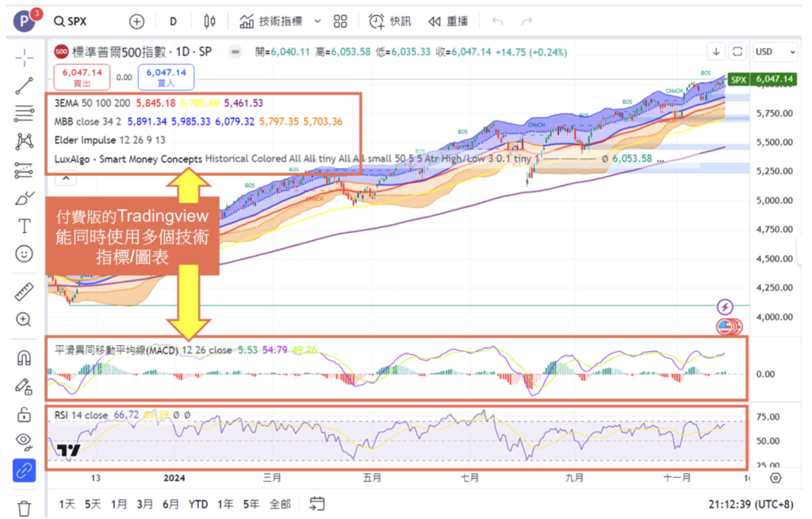Viewport: 812px width, 519px height.
Task: Click the TradingView logo in the RSI pane
Action: coord(68,450)
